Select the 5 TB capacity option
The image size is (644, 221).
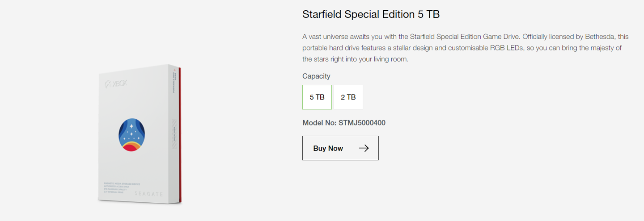317,97
